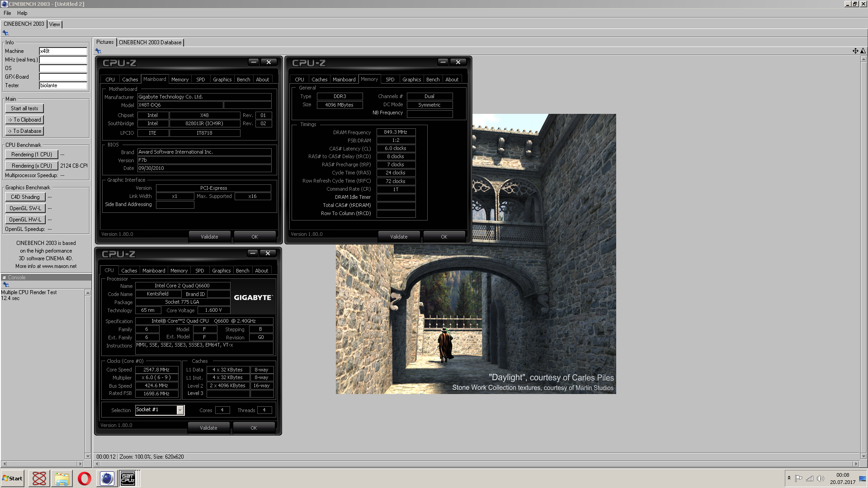Open Caches tab in Mainboard CPU-Z window

pos(130,80)
